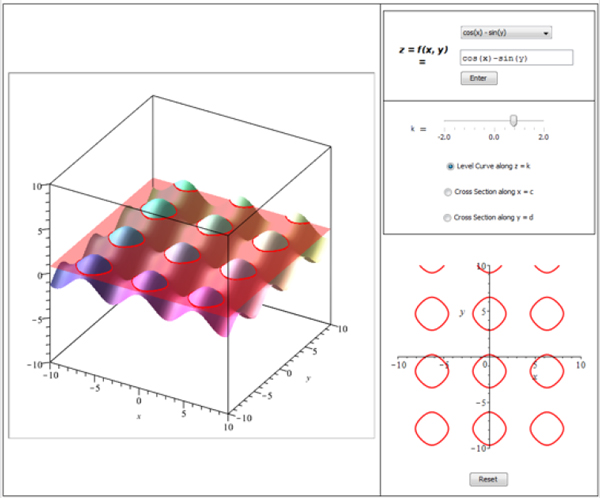Choose Cross Section along y = d
The height and width of the screenshot is (498, 600).
(x=447, y=217)
